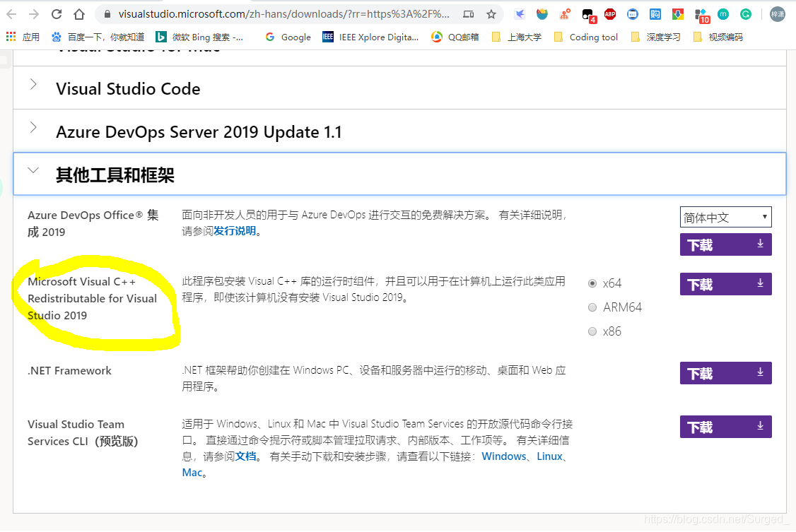
Task: Open the 百度一下 bookmark
Action: coord(98,37)
